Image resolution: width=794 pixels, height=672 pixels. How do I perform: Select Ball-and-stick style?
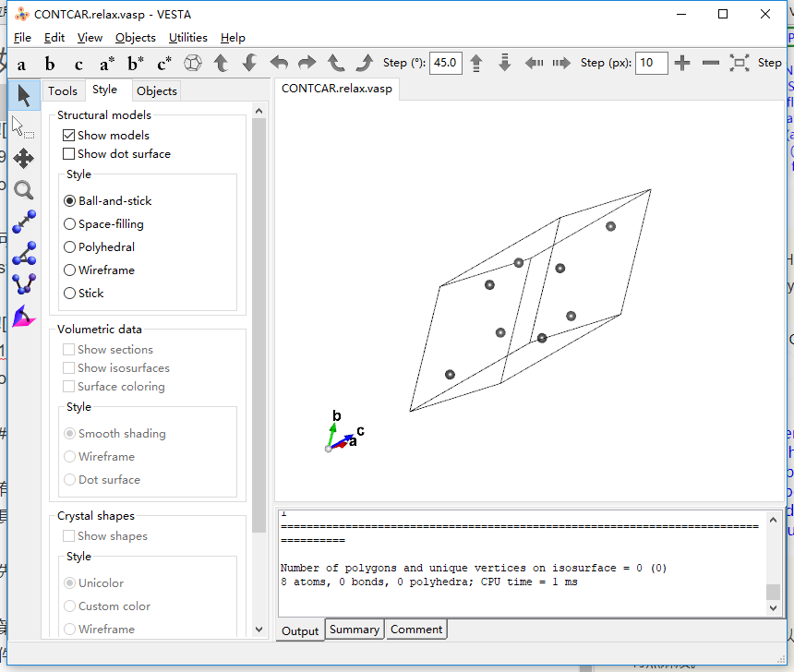point(70,201)
